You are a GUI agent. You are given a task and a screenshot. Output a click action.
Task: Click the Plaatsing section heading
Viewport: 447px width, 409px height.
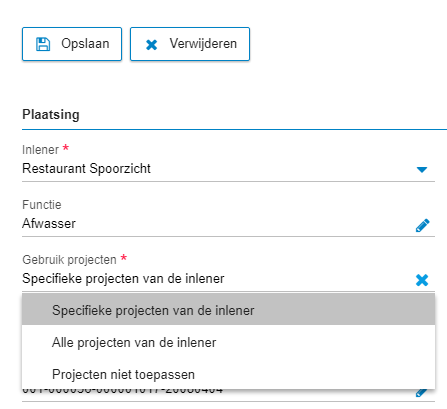coord(51,115)
